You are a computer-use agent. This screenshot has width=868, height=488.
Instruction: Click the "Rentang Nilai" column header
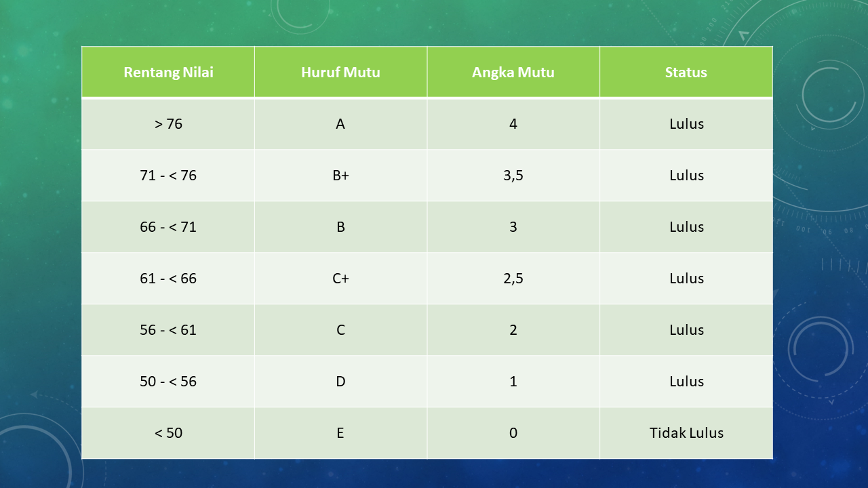tap(168, 73)
